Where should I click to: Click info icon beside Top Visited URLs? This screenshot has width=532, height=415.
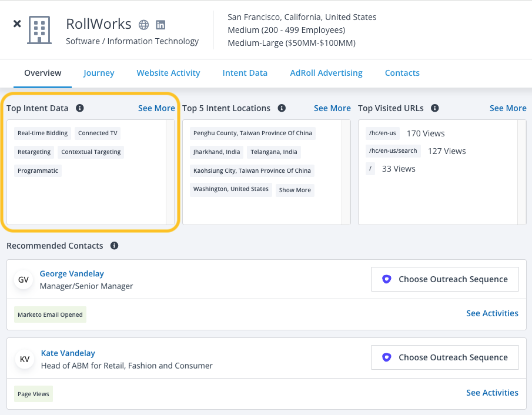click(435, 108)
